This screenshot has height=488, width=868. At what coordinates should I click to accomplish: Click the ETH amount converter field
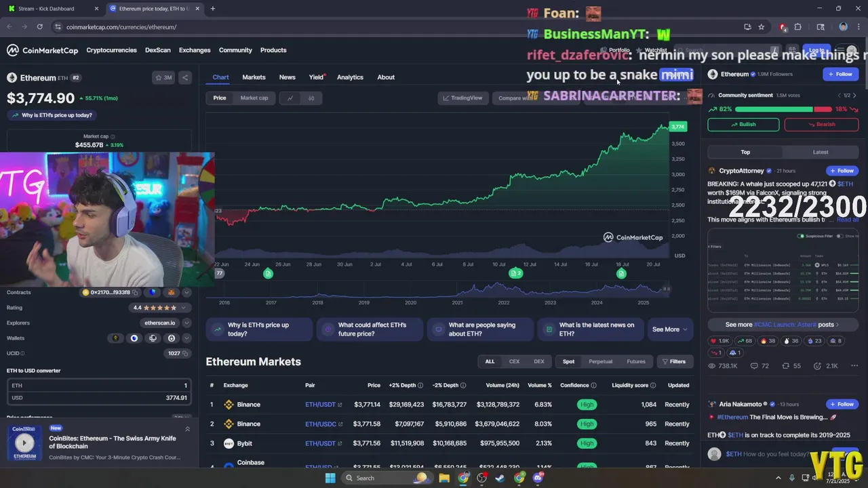pos(99,386)
